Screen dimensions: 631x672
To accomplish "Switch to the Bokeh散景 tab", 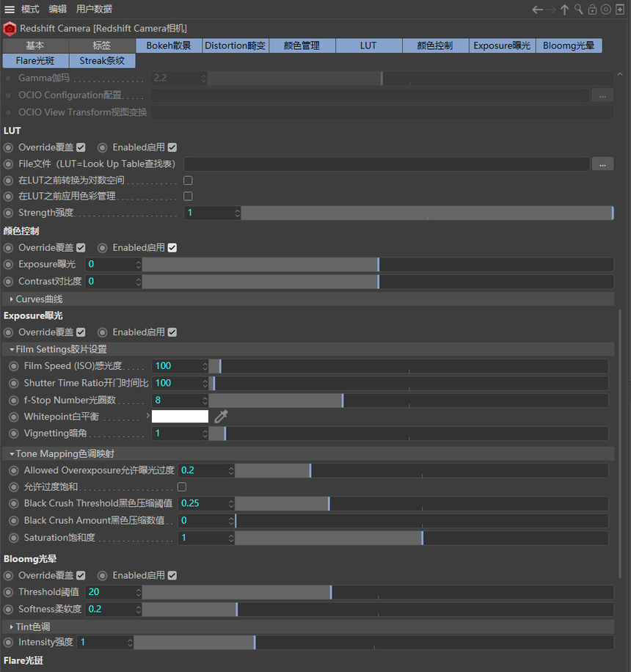I will coord(169,46).
